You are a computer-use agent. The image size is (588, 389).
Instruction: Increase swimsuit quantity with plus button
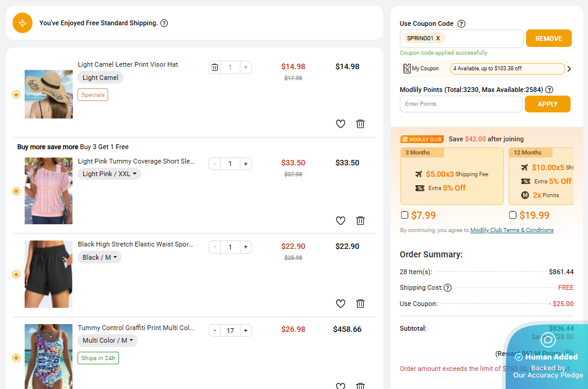pyautogui.click(x=245, y=331)
